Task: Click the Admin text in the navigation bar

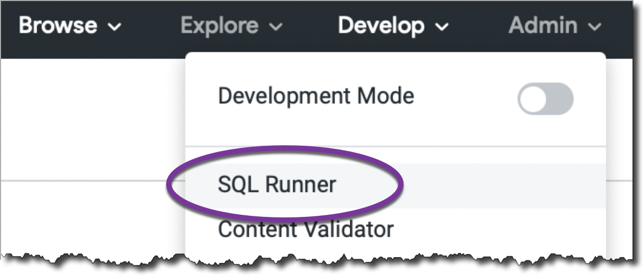Action: 543,26
